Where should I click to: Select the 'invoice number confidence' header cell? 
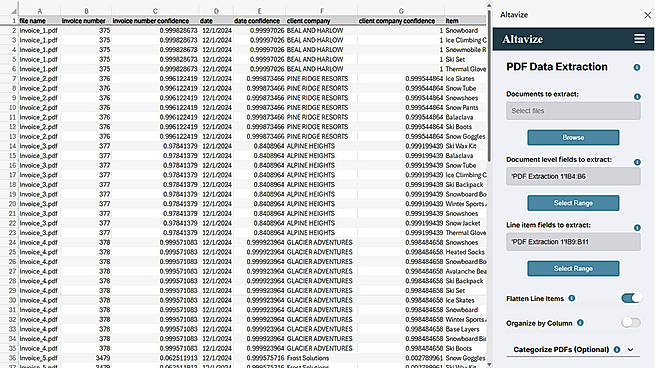coord(155,20)
